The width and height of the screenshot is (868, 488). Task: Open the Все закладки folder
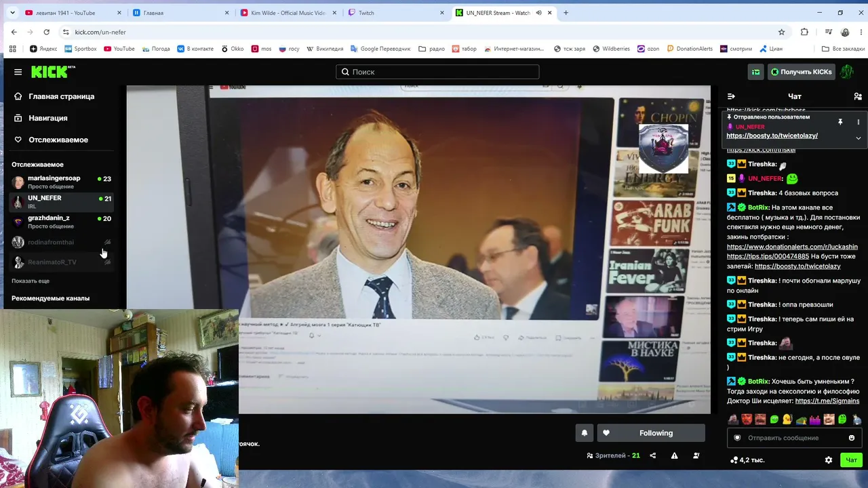843,49
